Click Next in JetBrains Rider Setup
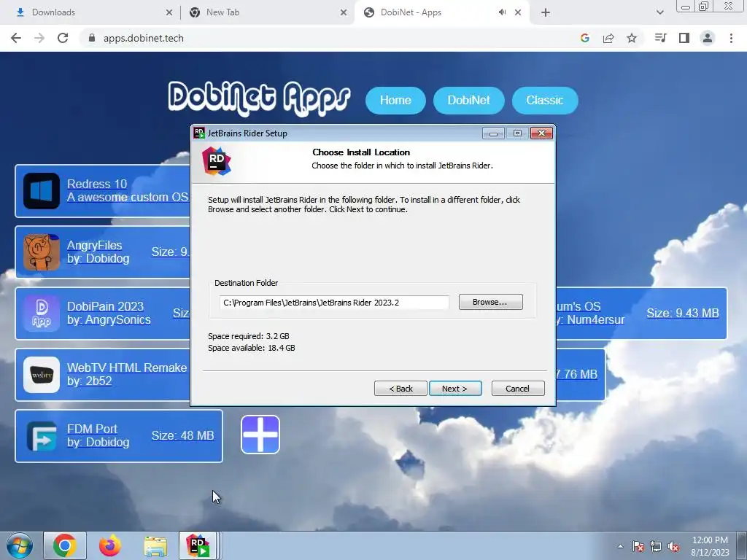Image resolution: width=747 pixels, height=560 pixels. [x=455, y=389]
